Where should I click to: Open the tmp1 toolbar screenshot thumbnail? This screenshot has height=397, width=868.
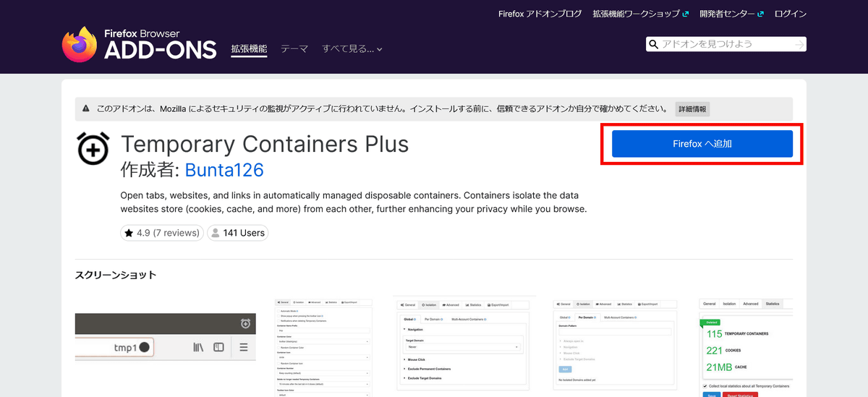pyautogui.click(x=165, y=346)
